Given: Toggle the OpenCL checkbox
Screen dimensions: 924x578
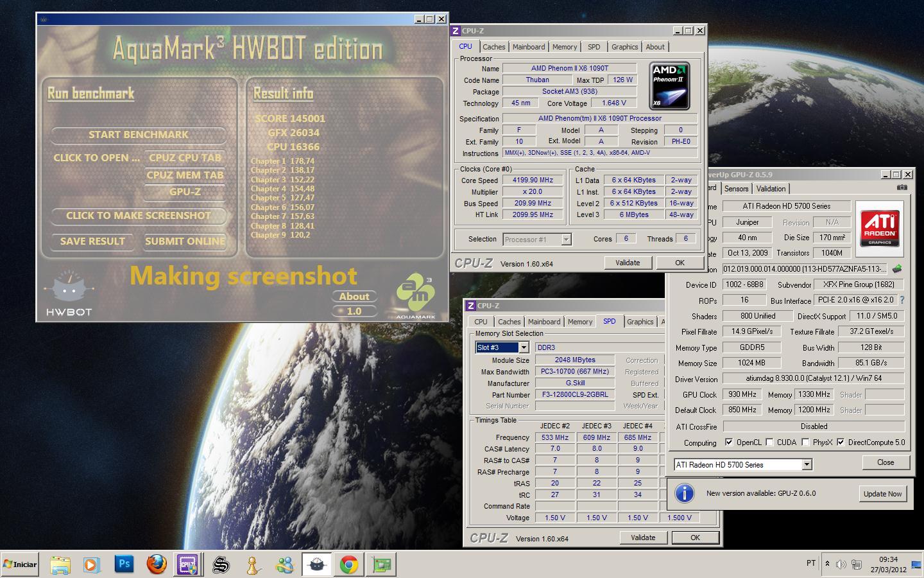Looking at the screenshot, I should click(x=728, y=442).
